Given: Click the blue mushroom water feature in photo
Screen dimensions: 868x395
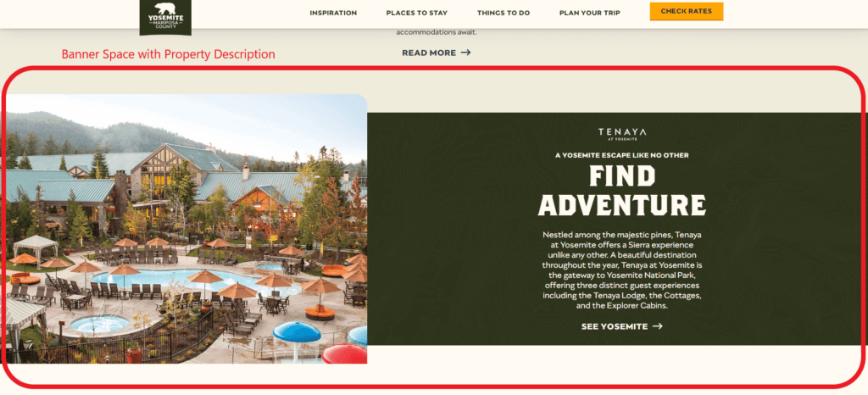Looking at the screenshot, I should 296,332.
